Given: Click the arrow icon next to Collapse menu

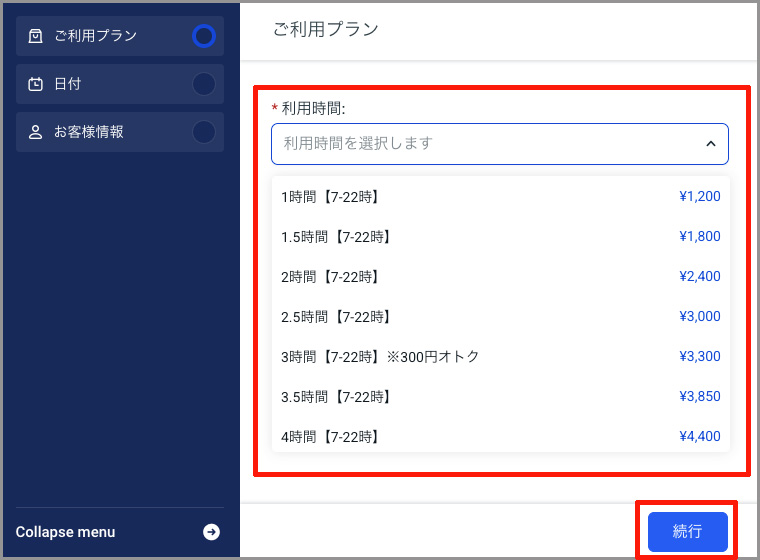Looking at the screenshot, I should [x=211, y=532].
